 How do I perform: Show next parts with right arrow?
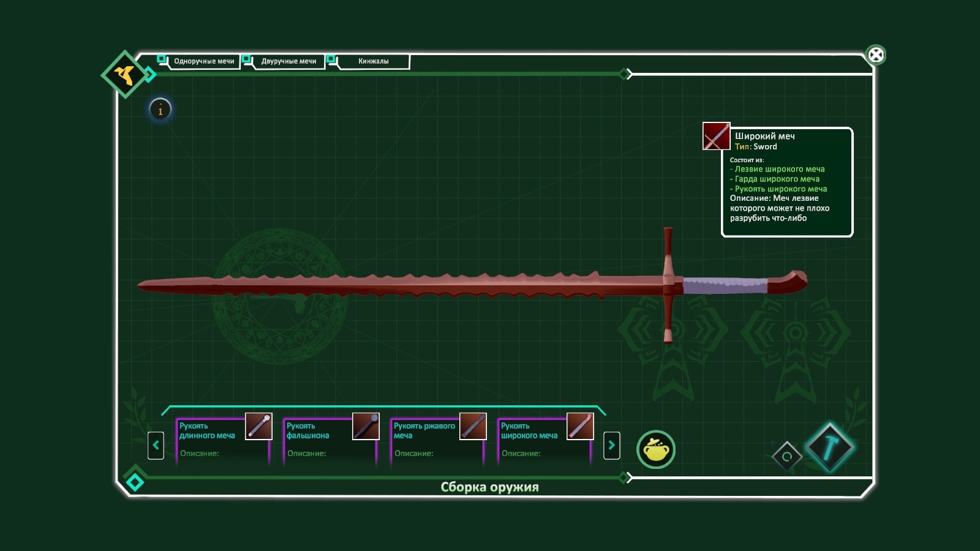click(x=611, y=445)
